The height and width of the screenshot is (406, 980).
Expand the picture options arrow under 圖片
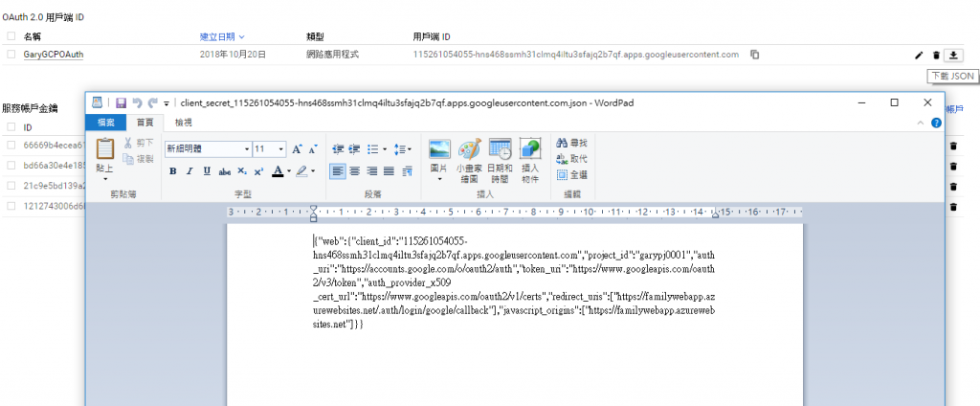tap(439, 179)
